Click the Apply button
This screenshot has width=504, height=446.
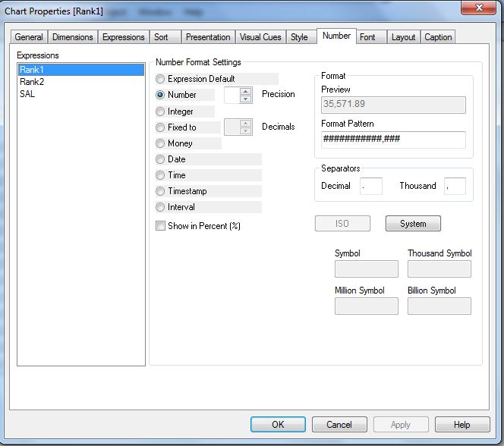pos(401,425)
